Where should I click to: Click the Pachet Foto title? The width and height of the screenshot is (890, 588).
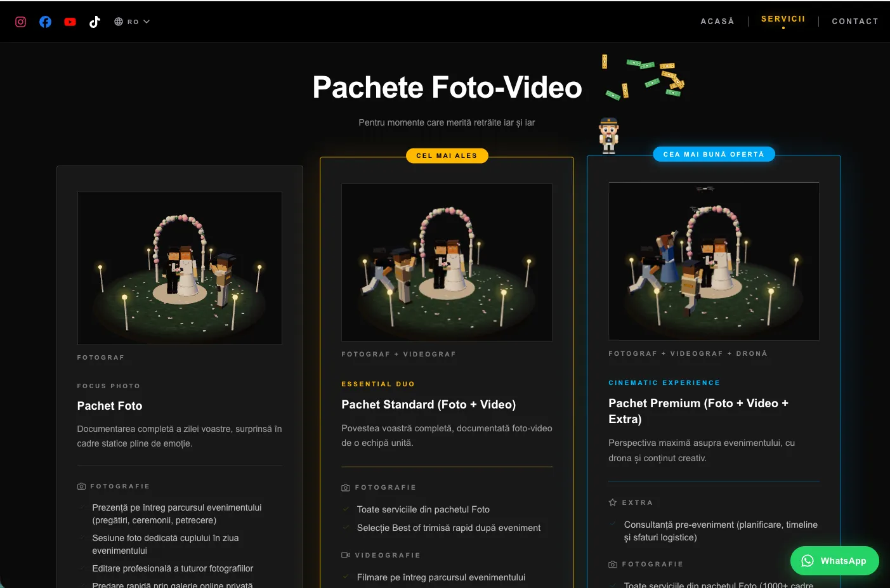[110, 406]
